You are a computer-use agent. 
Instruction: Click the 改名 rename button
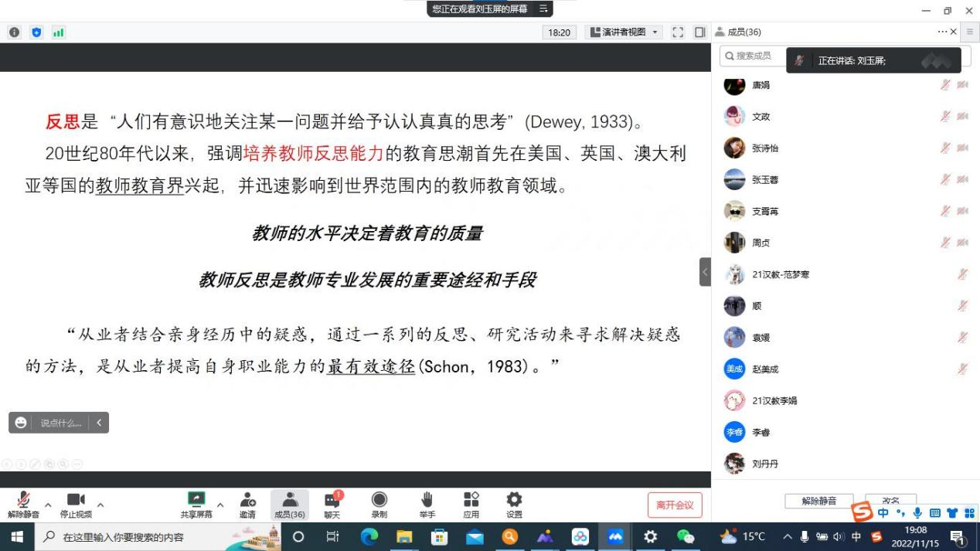click(890, 501)
